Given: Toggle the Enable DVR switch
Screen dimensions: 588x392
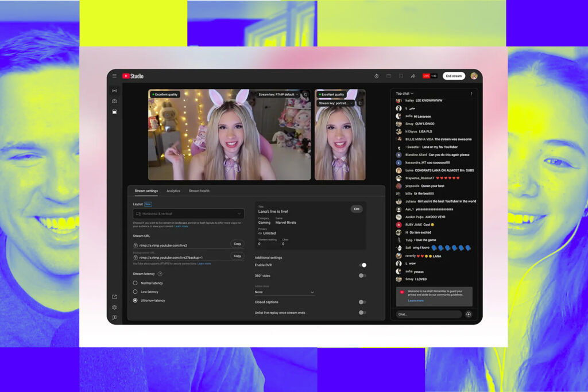Looking at the screenshot, I should click(x=362, y=265).
